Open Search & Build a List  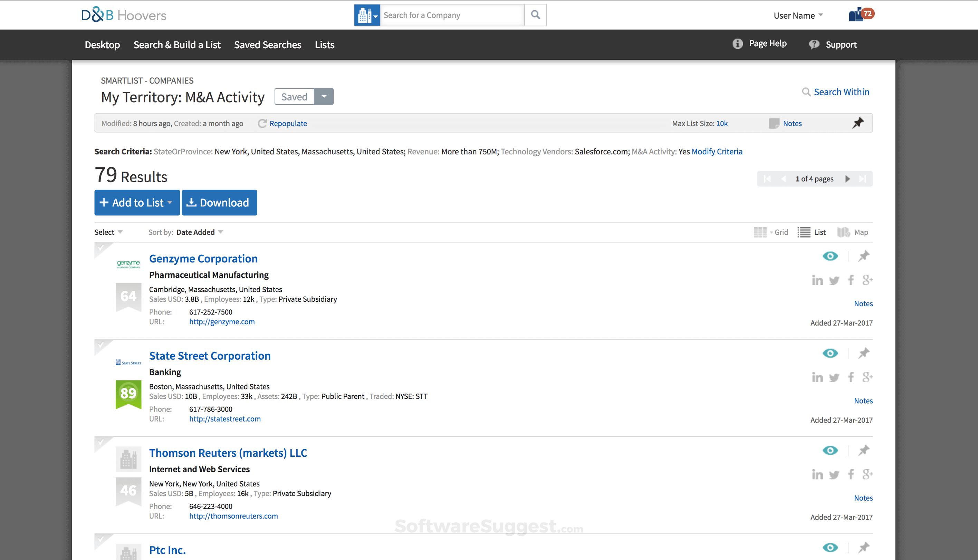[x=177, y=45]
